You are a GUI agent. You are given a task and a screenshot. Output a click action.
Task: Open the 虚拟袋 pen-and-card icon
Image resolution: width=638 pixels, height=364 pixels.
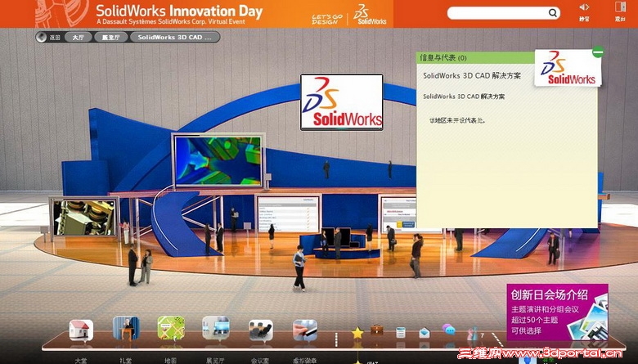[x=305, y=330]
